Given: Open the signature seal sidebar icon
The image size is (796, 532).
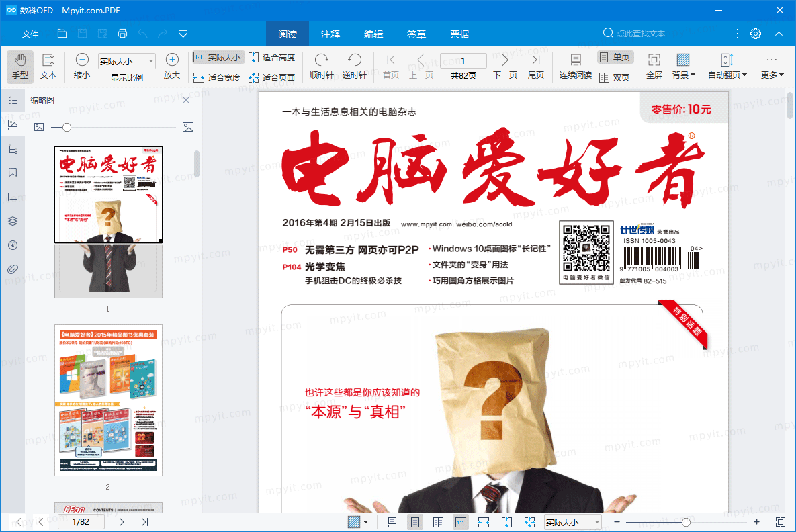Looking at the screenshot, I should pyautogui.click(x=13, y=245).
